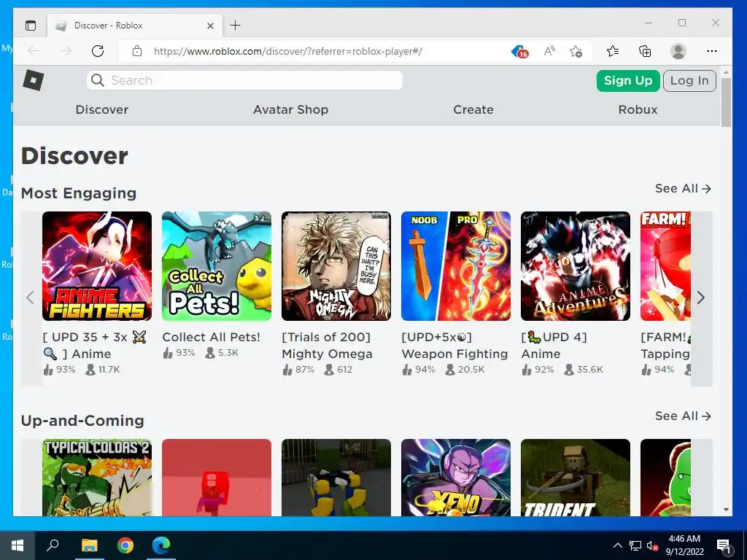Open the shopping tag icon with 16 badge
Screen dimensions: 747x560
coord(519,52)
